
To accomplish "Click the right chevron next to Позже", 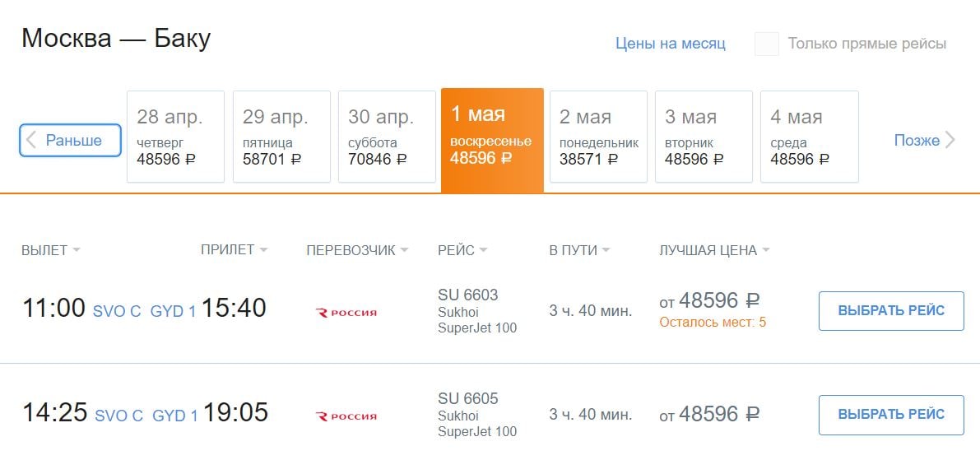I will coord(950,140).
